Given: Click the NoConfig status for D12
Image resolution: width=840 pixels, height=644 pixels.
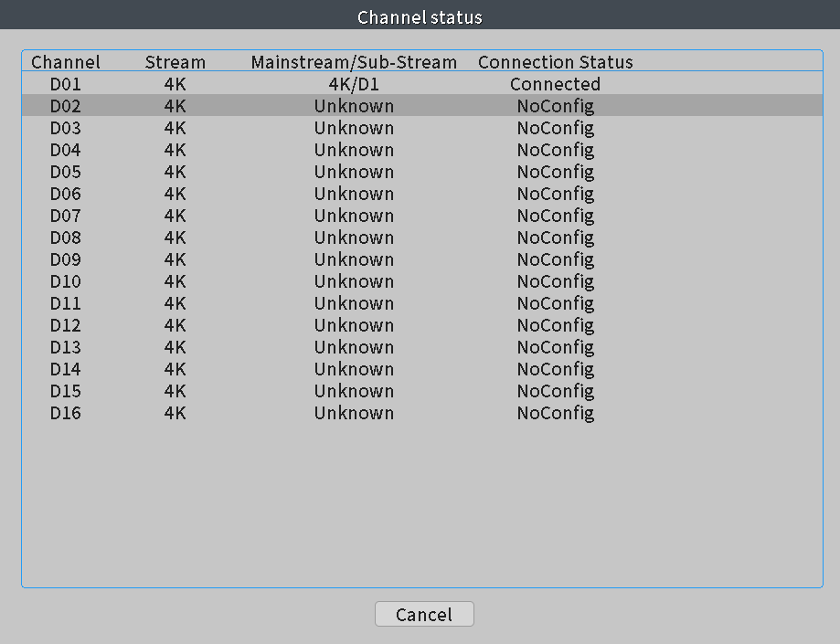Looking at the screenshot, I should (x=556, y=325).
